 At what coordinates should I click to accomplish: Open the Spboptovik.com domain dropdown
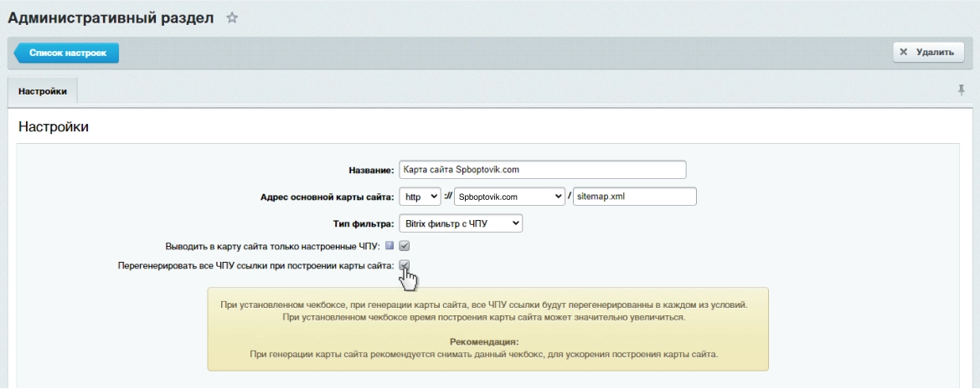(x=509, y=196)
